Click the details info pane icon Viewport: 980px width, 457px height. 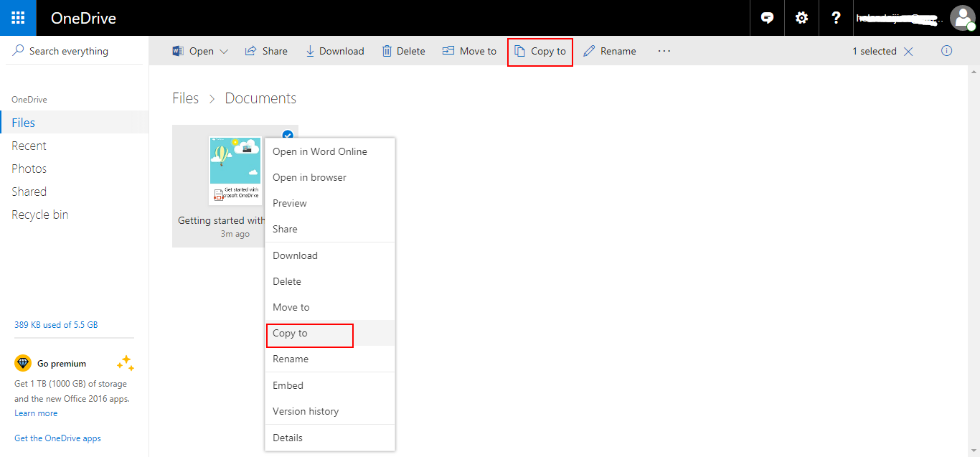[946, 51]
